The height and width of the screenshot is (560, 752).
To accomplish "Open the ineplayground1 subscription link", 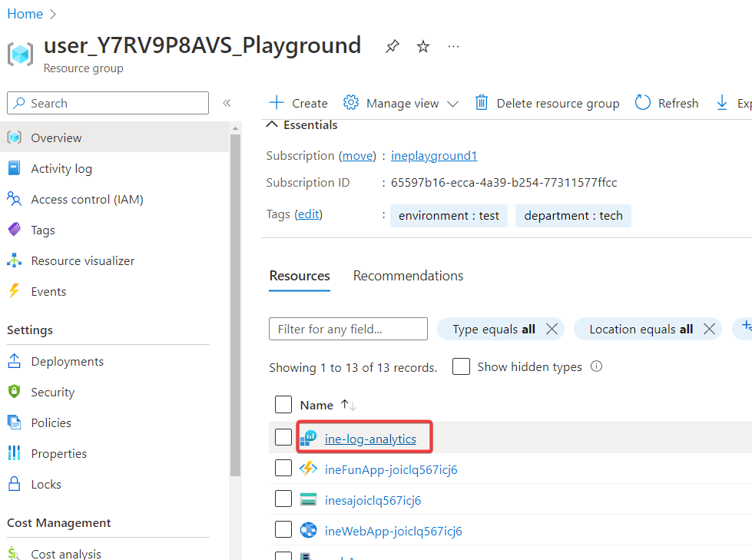I will pyautogui.click(x=434, y=156).
